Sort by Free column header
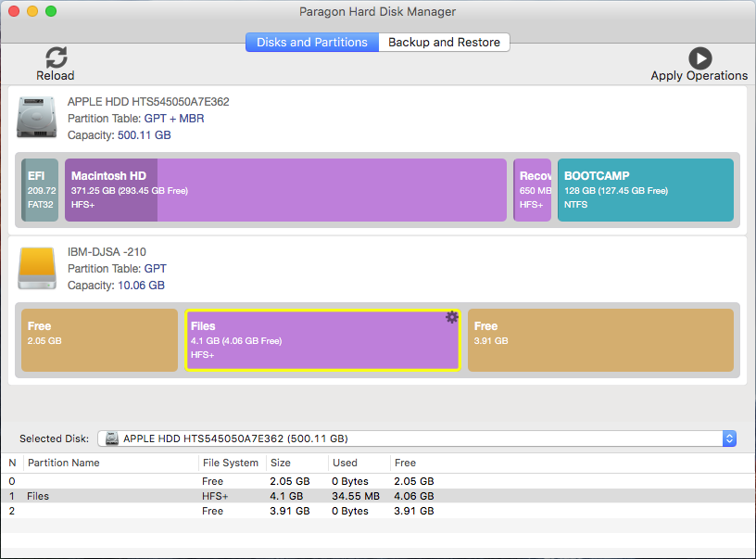756x559 pixels. [406, 463]
